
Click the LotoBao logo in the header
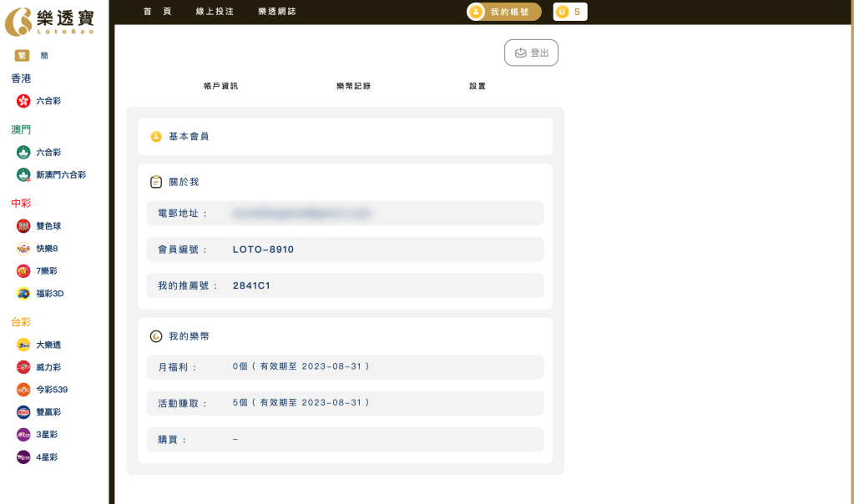click(x=49, y=21)
